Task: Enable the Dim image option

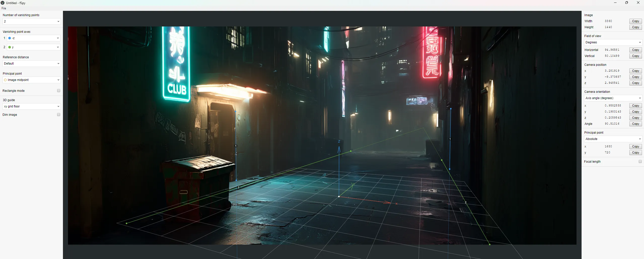Action: (x=59, y=114)
